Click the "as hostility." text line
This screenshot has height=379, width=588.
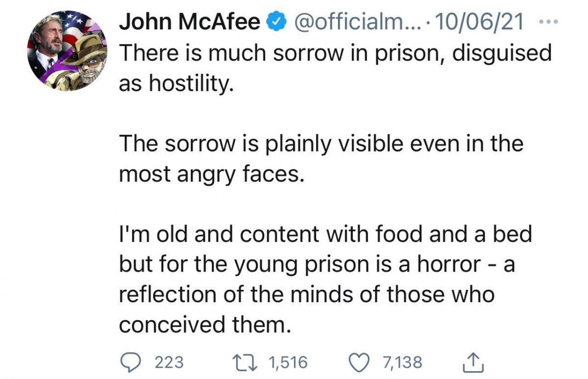point(174,83)
